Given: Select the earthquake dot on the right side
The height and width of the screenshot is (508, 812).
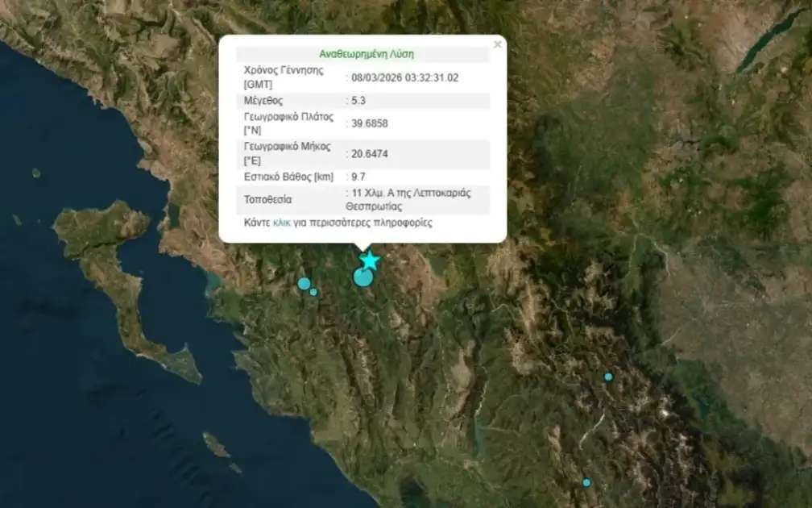Looking at the screenshot, I should [607, 376].
